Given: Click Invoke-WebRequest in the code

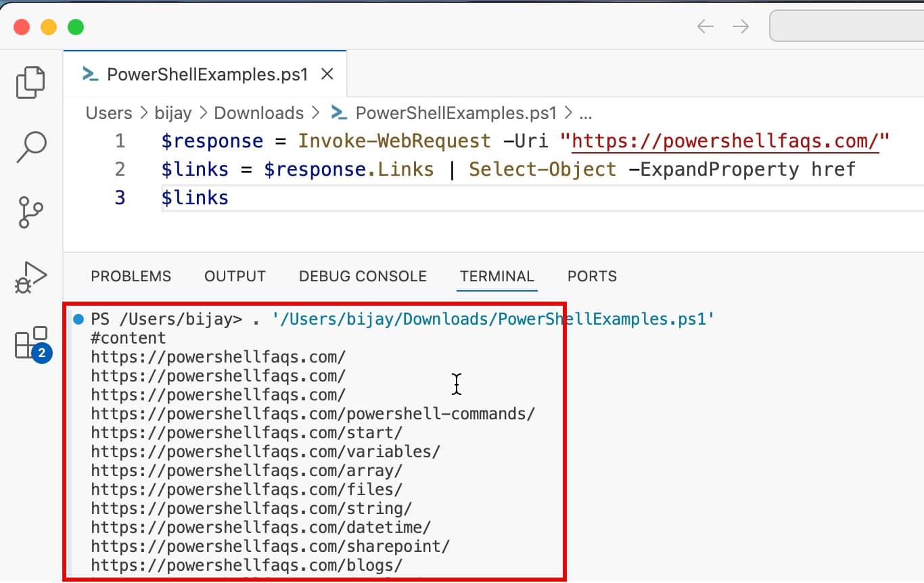Looking at the screenshot, I should (394, 141).
